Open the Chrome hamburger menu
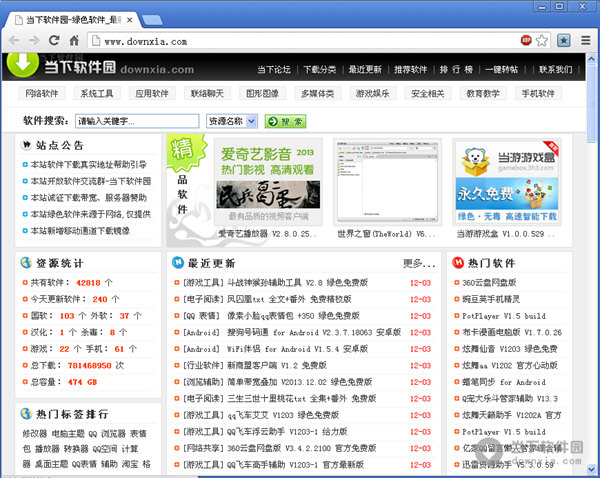 (x=585, y=40)
